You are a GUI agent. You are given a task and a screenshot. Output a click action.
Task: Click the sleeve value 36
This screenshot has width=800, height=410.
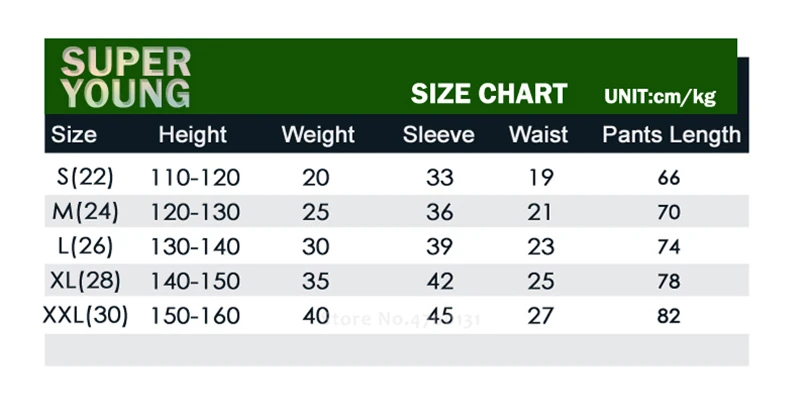point(439,213)
